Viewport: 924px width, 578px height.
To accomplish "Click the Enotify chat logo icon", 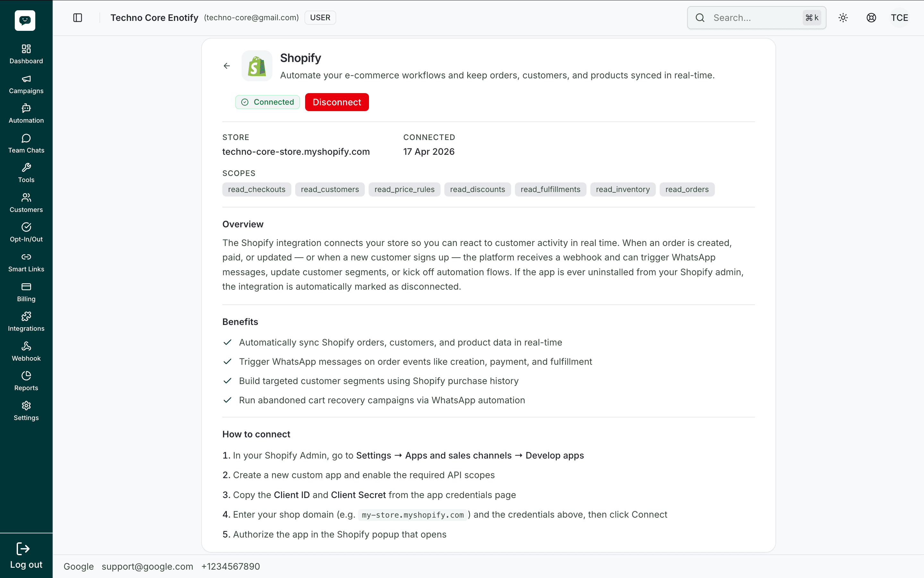I will point(25,20).
